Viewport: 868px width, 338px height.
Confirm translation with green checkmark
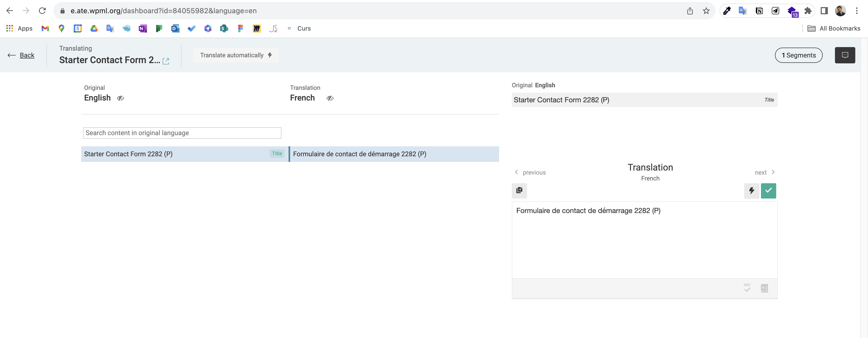tap(768, 191)
